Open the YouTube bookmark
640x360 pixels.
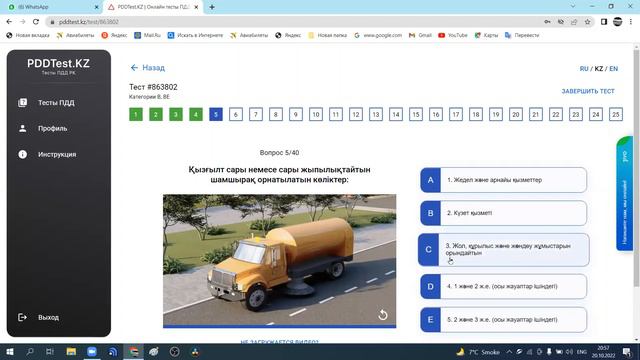pyautogui.click(x=453, y=36)
